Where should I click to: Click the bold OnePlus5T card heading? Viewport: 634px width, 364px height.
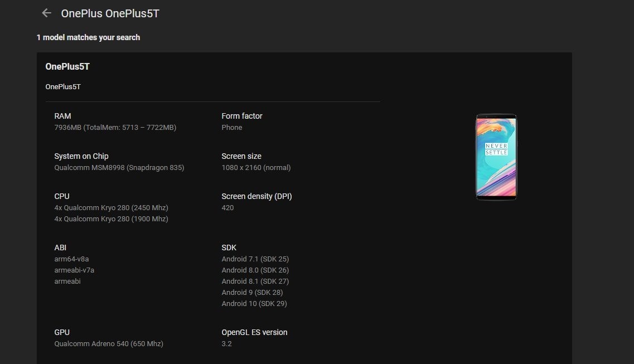[67, 67]
